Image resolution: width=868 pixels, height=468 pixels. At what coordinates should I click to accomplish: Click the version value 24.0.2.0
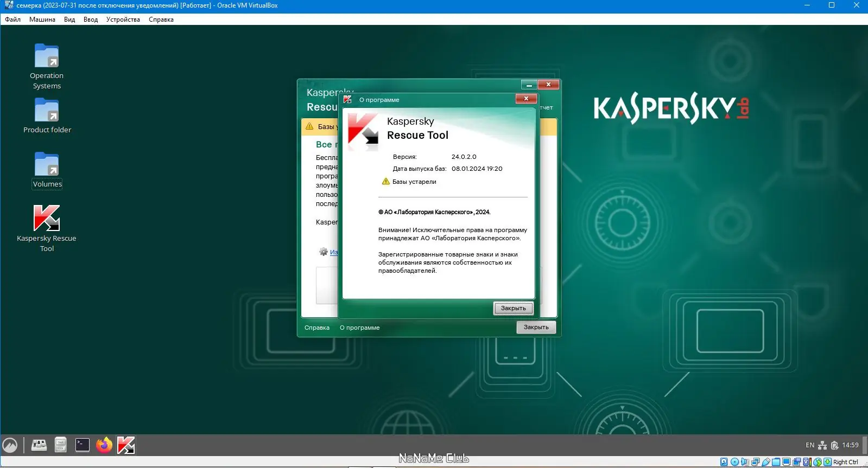click(x=464, y=157)
